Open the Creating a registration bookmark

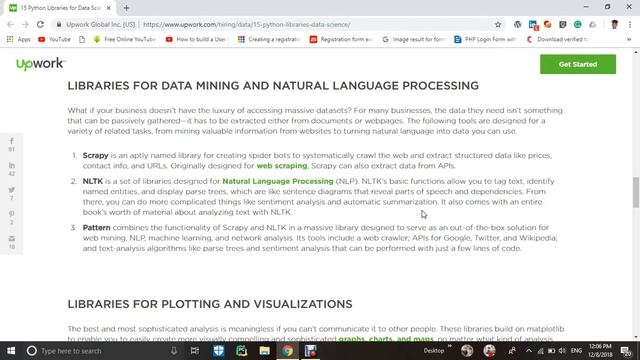click(x=269, y=40)
